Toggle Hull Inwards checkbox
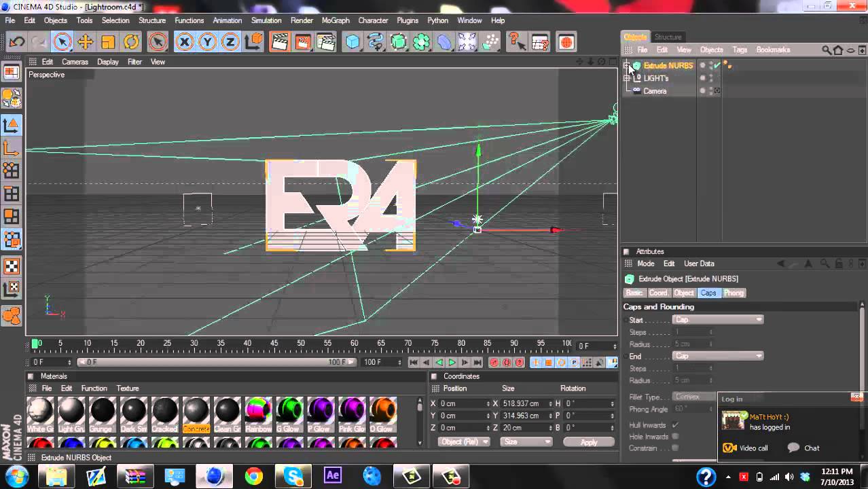The height and width of the screenshot is (489, 868). pos(675,425)
